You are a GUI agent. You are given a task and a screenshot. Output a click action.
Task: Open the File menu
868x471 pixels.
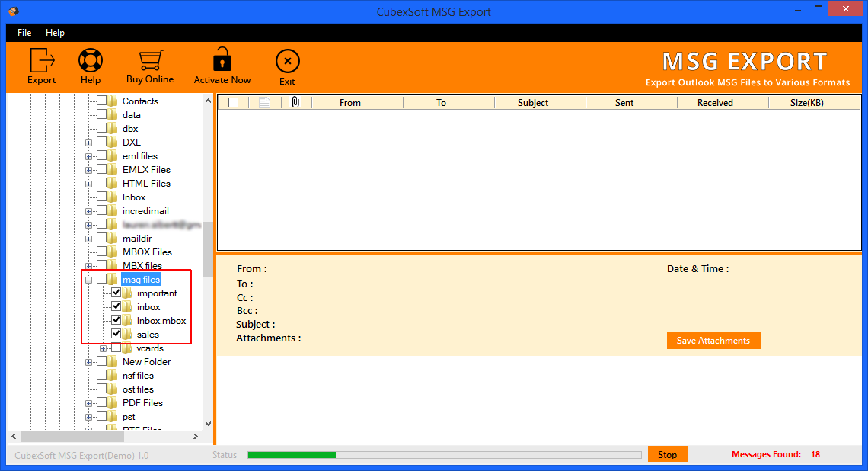[x=24, y=33]
